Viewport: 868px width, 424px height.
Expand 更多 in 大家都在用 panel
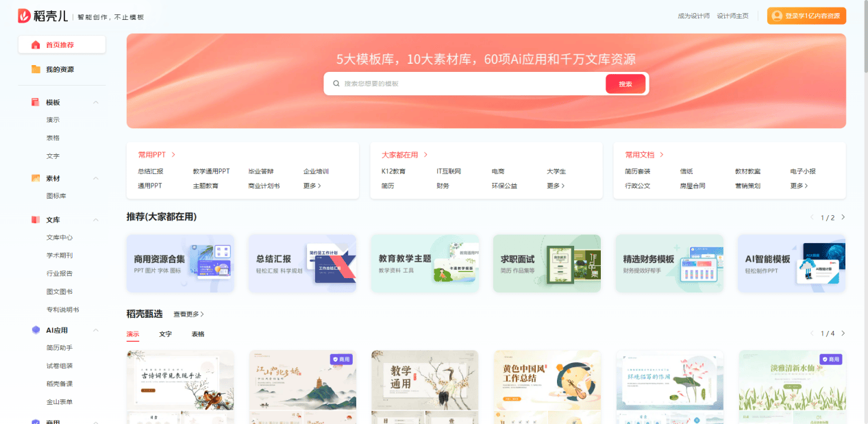pos(556,186)
